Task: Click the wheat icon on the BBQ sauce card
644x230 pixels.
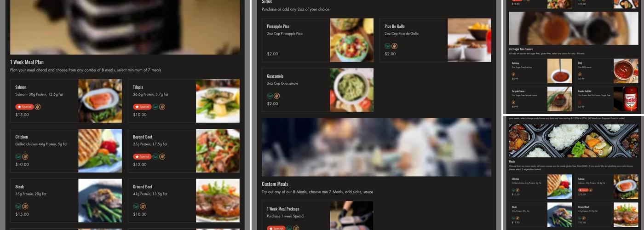Action: (x=580, y=74)
